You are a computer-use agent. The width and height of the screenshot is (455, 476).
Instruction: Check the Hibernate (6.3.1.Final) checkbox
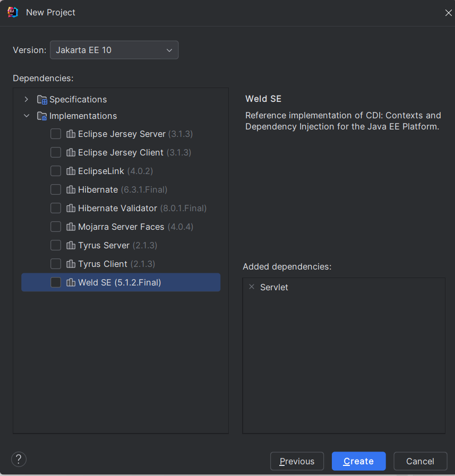[56, 189]
